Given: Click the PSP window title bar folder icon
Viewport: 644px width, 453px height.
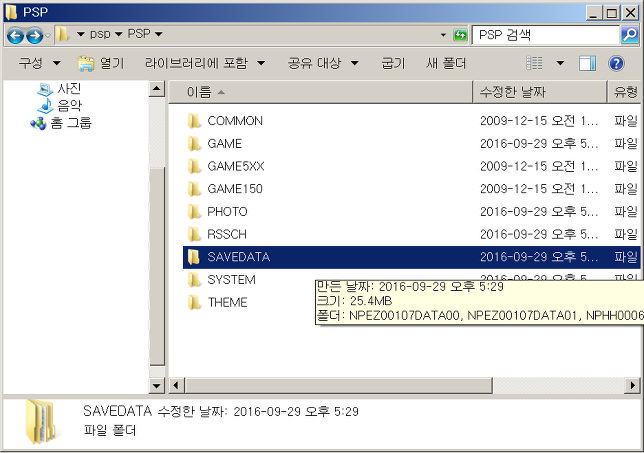Looking at the screenshot, I should (x=11, y=12).
